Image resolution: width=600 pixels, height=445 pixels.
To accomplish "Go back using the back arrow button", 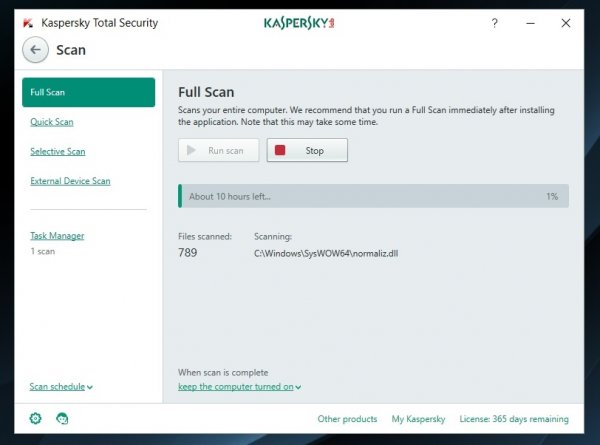I will pos(35,50).
